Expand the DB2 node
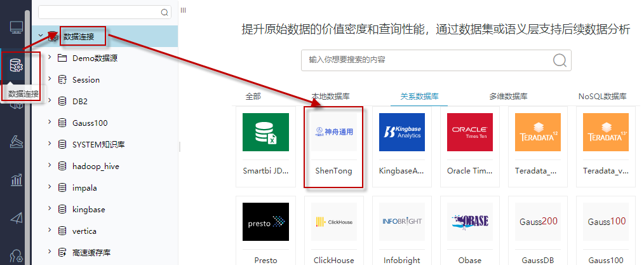Viewport: 644px width, 265px height. pyautogui.click(x=50, y=100)
